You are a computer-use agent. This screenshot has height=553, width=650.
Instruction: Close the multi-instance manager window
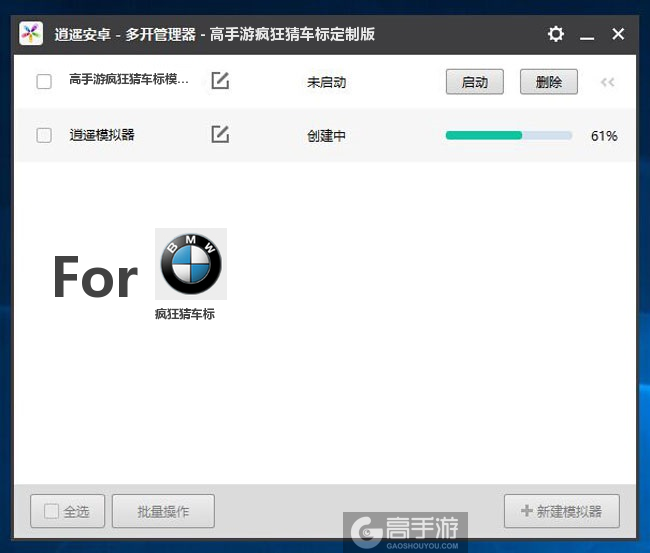tap(618, 34)
